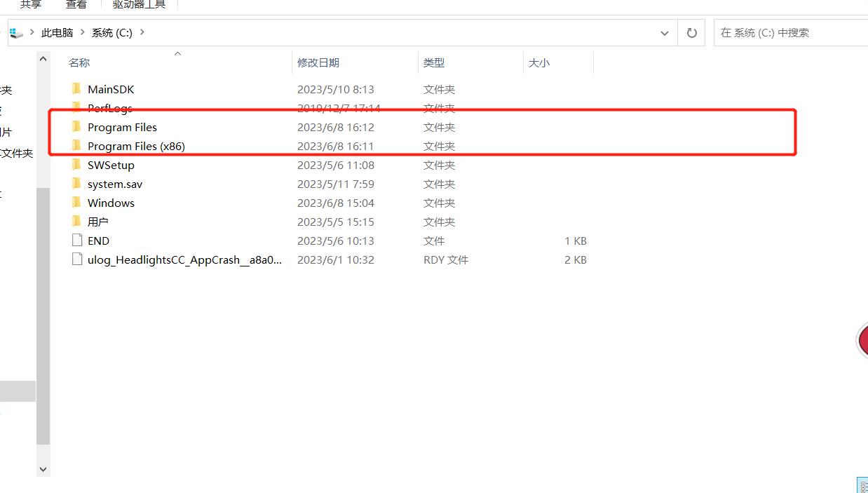This screenshot has width=868, height=493.
Task: Sort by the 修改日期 column header
Action: [x=318, y=63]
